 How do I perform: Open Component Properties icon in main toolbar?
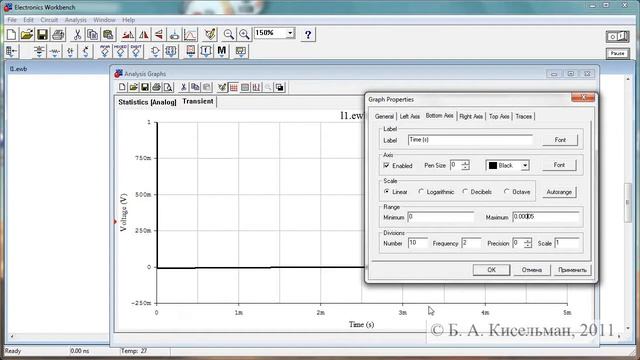point(210,35)
